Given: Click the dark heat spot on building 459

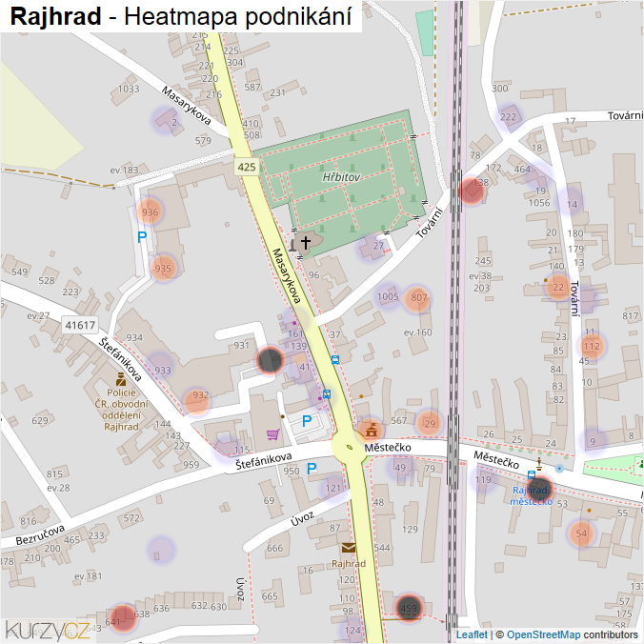Looking at the screenshot, I should (x=409, y=608).
